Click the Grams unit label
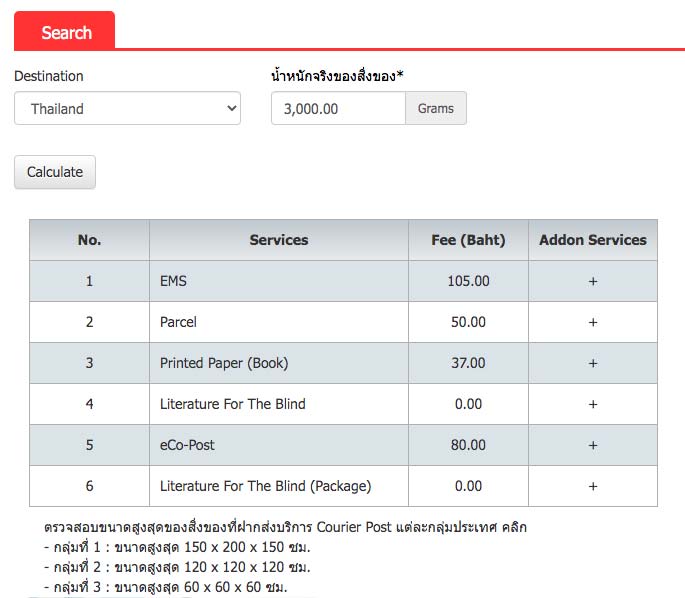This screenshot has height=598, width=685. [x=435, y=108]
